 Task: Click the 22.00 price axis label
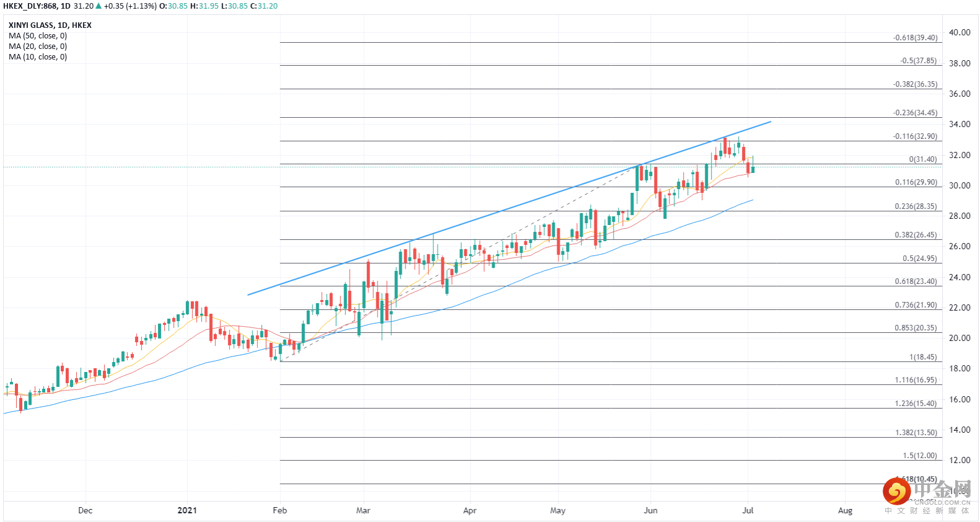tap(960, 307)
